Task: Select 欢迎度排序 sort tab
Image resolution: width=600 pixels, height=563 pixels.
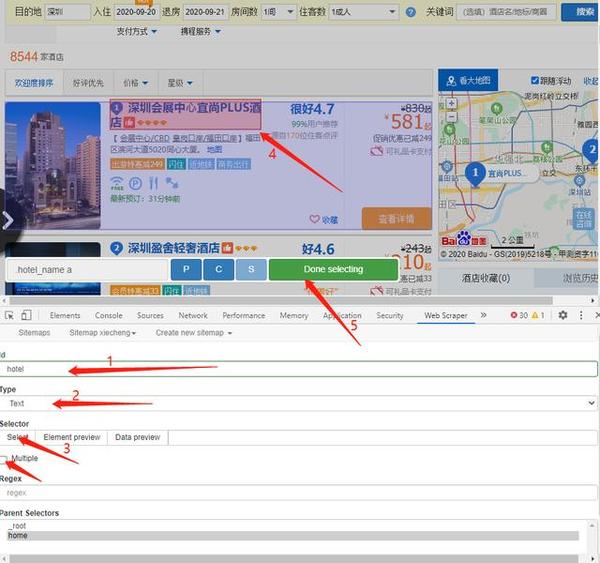Action: [34, 83]
